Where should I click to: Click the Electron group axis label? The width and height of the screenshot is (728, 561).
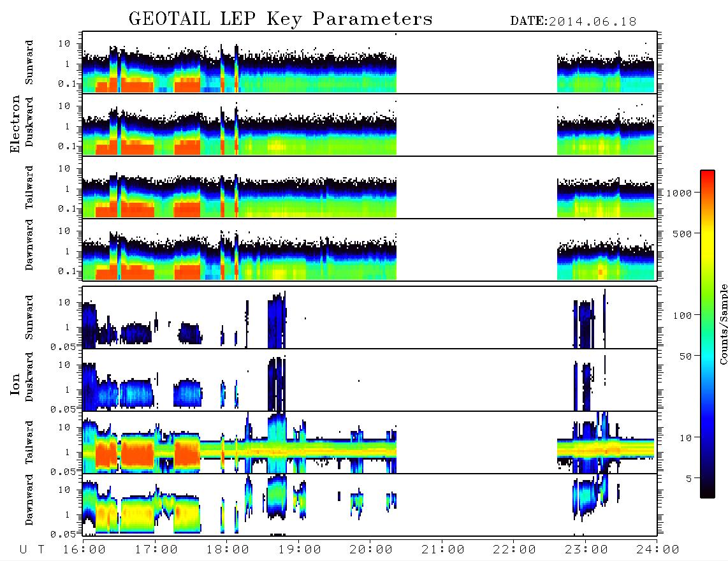15,124
